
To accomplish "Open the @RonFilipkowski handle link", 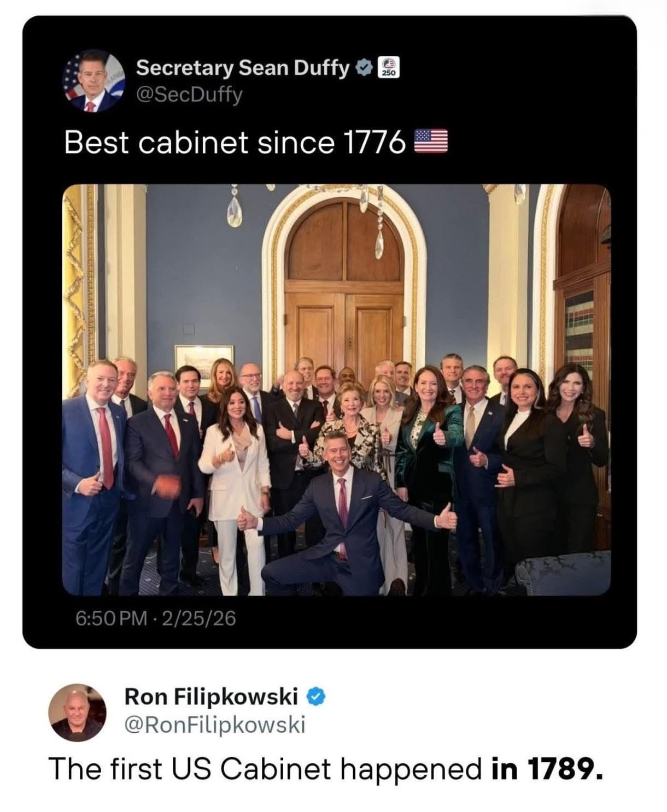I will pos(215,725).
